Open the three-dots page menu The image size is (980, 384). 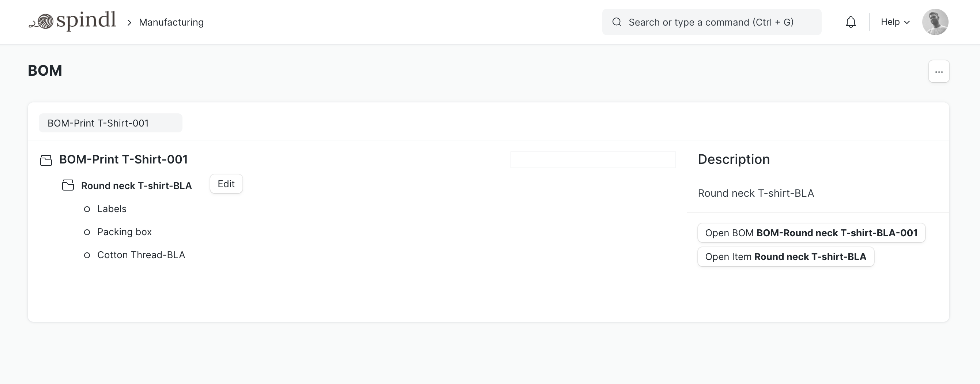coord(939,72)
